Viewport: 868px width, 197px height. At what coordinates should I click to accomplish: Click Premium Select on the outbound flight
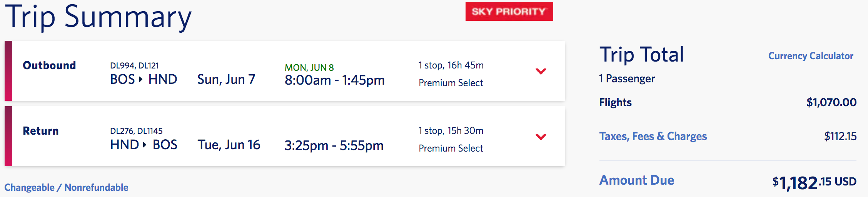(451, 83)
